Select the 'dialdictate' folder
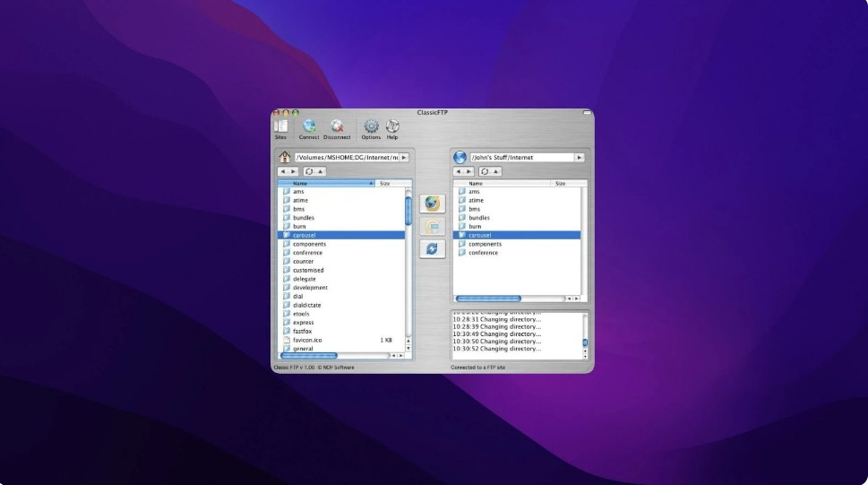This screenshot has width=868, height=485. point(341,306)
